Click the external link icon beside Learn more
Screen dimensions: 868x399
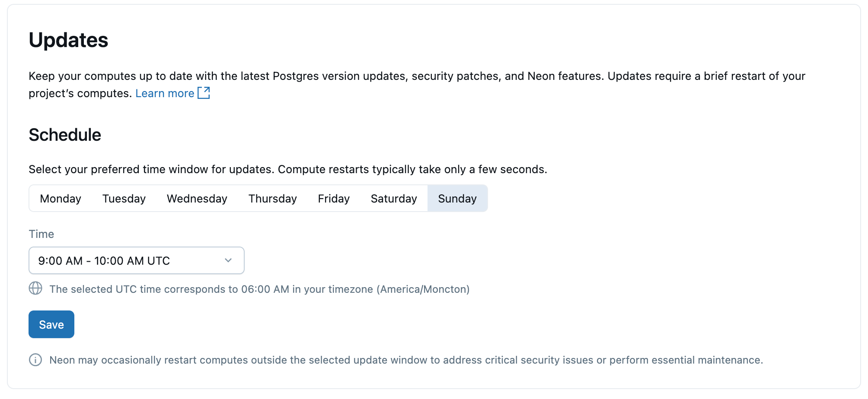(204, 92)
